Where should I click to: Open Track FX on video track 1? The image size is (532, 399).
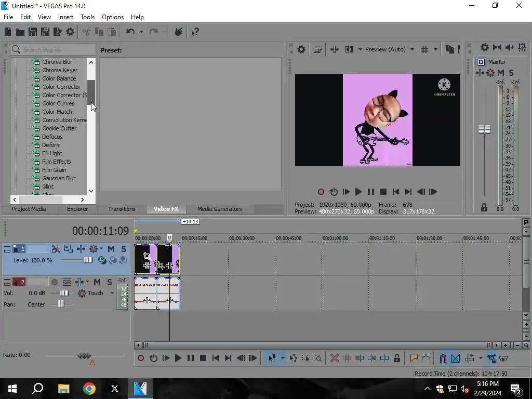pyautogui.click(x=81, y=249)
